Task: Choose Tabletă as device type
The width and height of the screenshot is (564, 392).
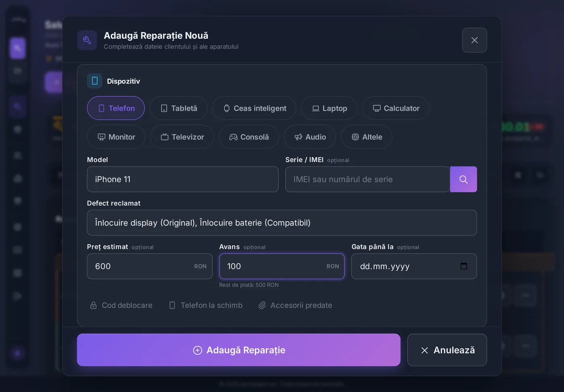Action: click(178, 108)
